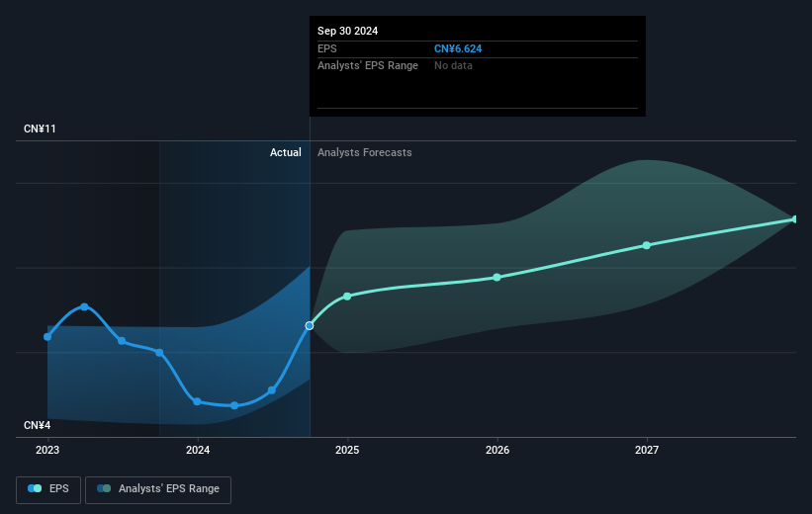
Task: Click the Sep 30 2024 tooltip date
Action: click(347, 31)
